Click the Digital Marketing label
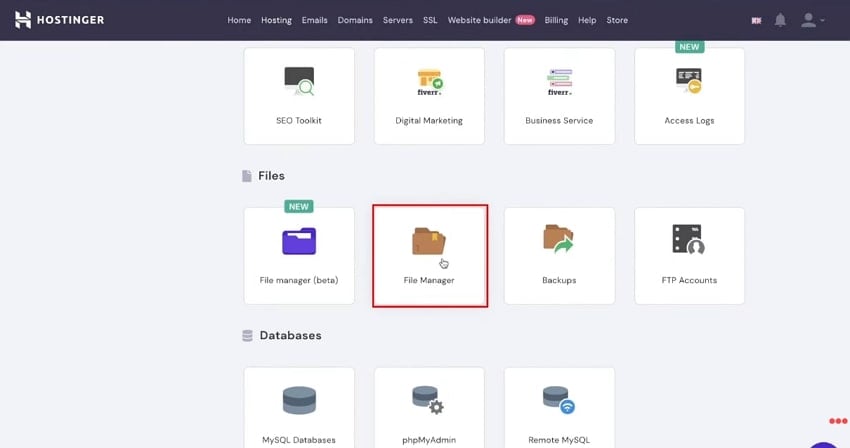The height and width of the screenshot is (448, 850). coord(429,120)
